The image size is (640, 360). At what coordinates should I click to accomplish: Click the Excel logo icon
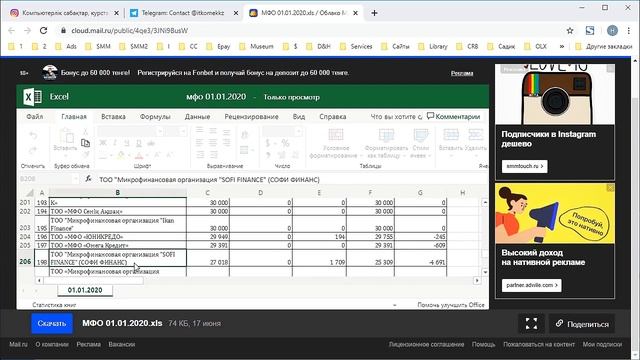pyautogui.click(x=33, y=97)
